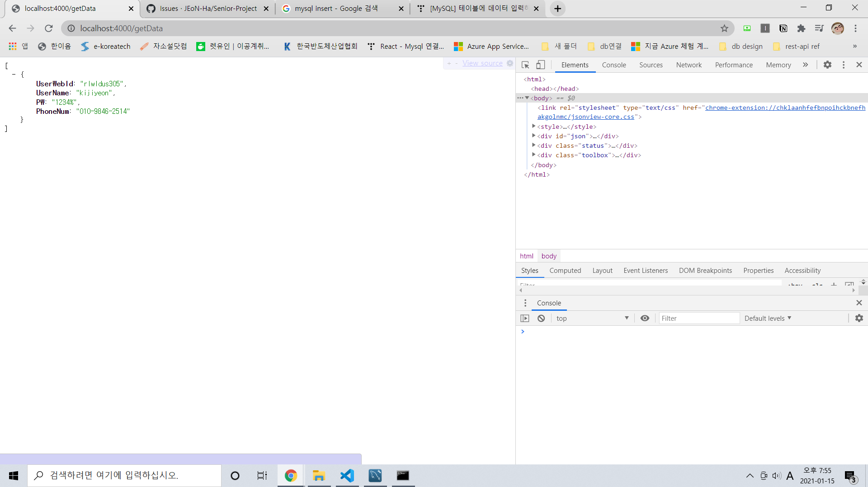
Task: Show more DevTools tabs chevron
Action: (x=805, y=65)
